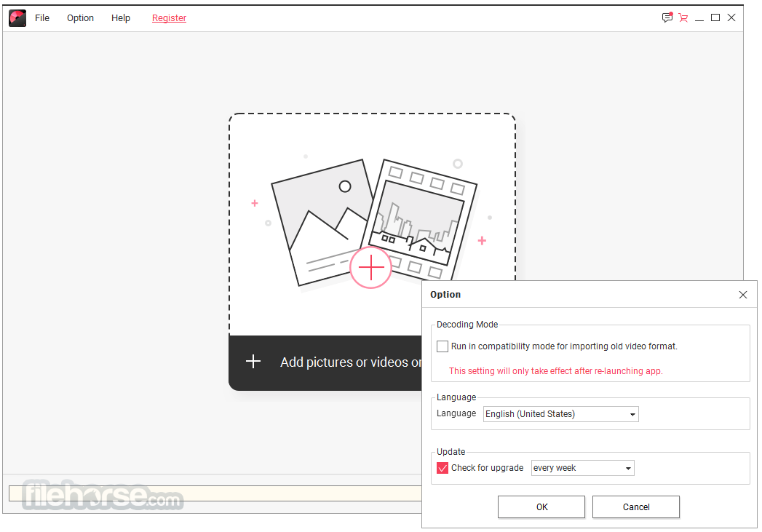Uncheck Check for upgrade checkbox
Viewport: 762px width, 532px height.
442,468
